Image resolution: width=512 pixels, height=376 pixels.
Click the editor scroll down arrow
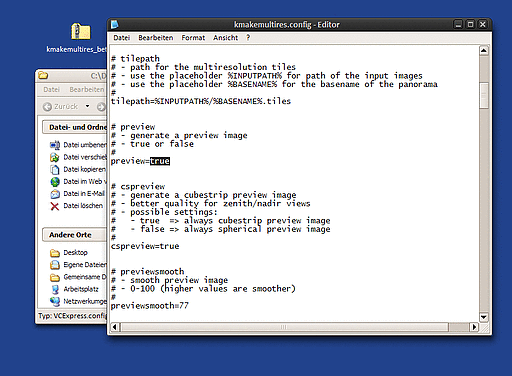(484, 317)
